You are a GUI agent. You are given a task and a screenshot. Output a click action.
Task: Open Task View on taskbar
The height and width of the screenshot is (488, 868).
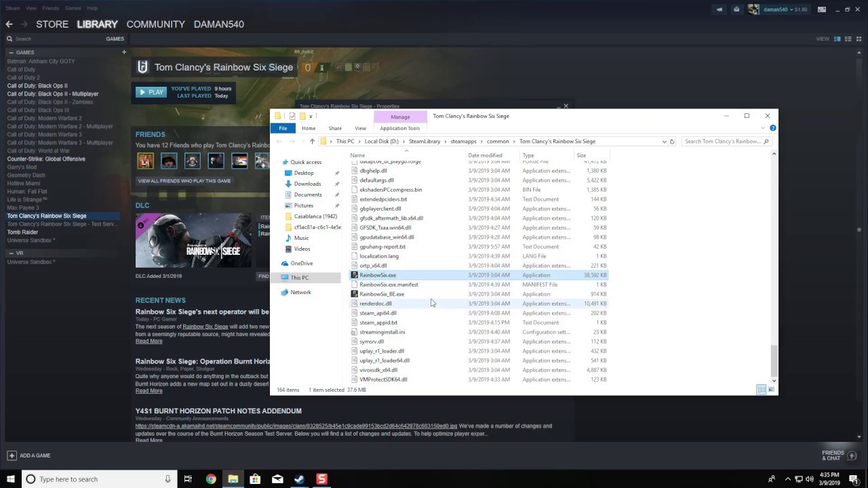[188, 479]
